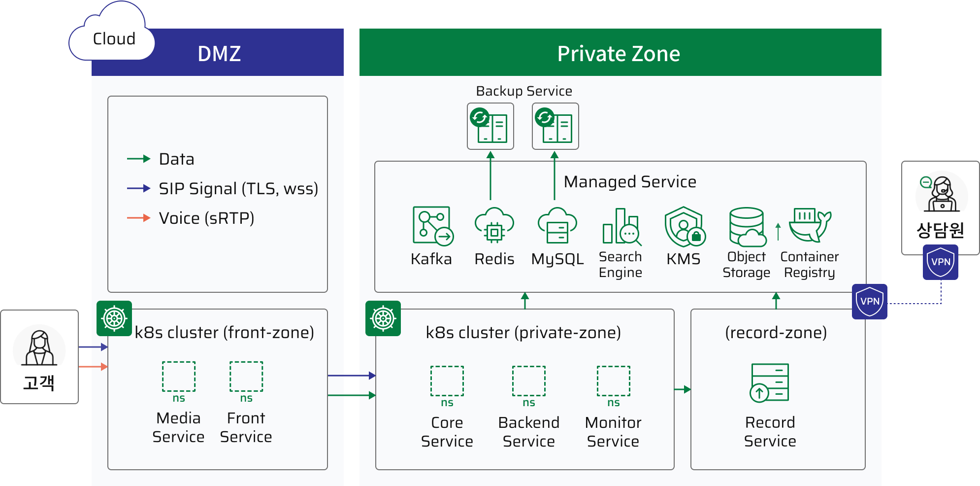Select the Private Zone header
980x486 pixels.
coord(620,53)
